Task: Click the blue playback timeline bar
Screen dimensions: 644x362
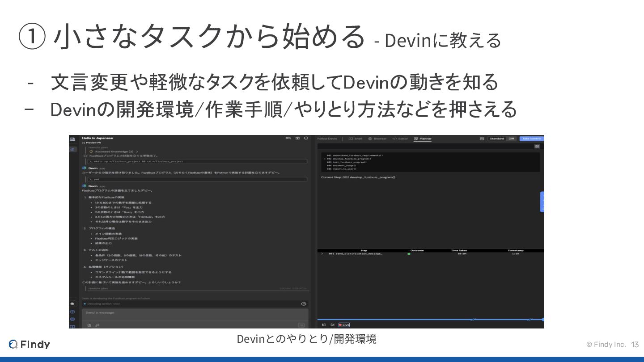Action: tap(430, 320)
